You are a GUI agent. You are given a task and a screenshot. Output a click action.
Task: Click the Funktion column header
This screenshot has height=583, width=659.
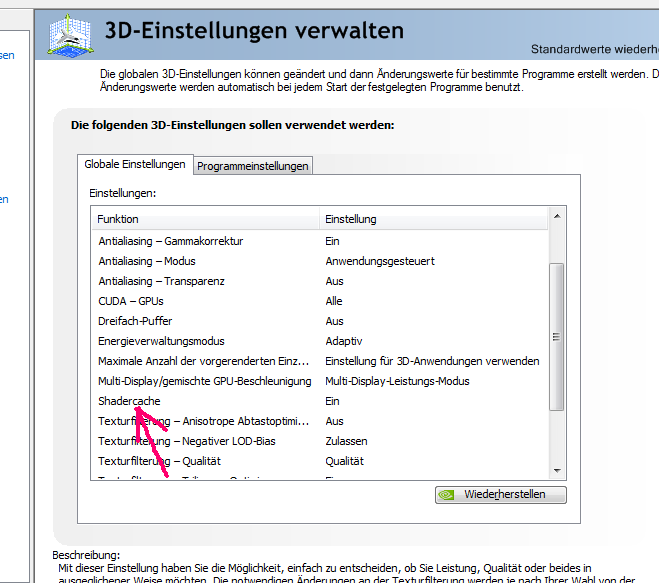point(206,219)
